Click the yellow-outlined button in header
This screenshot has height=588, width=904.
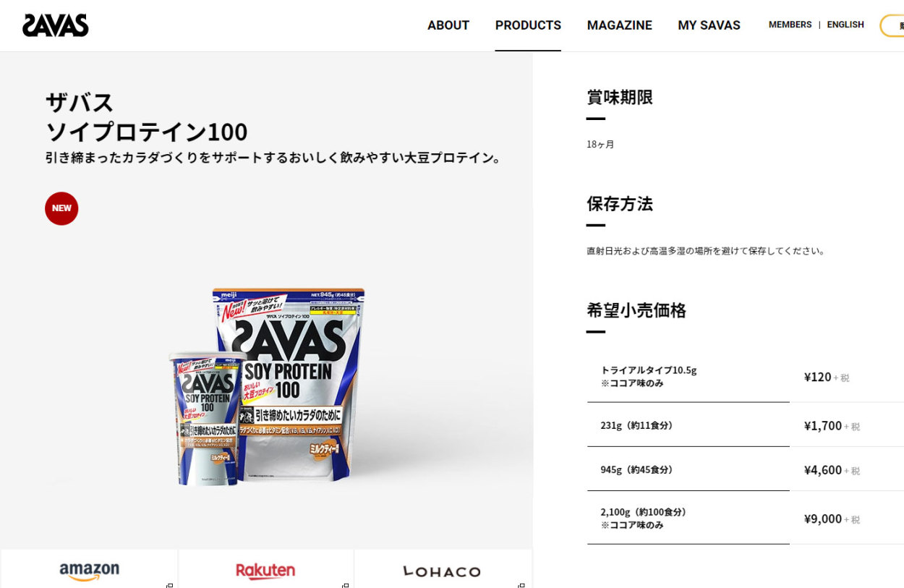(x=892, y=25)
